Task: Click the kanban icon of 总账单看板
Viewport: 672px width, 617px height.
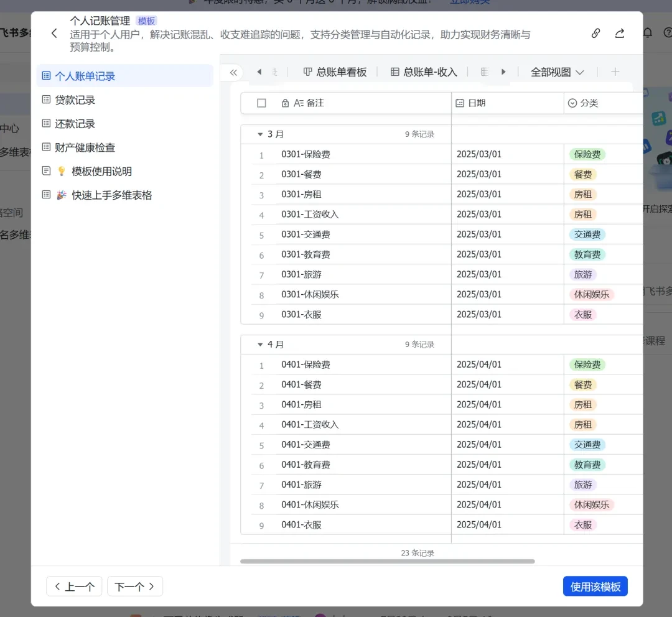Action: [308, 72]
